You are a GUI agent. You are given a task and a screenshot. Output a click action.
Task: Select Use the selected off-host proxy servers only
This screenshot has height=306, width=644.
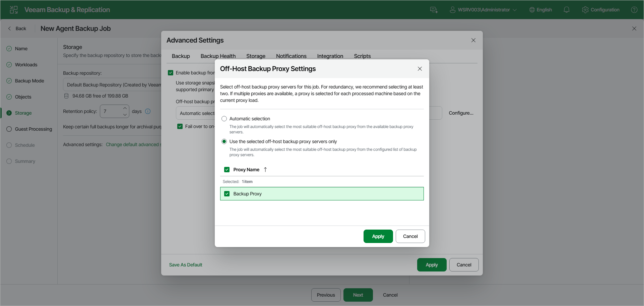click(224, 141)
